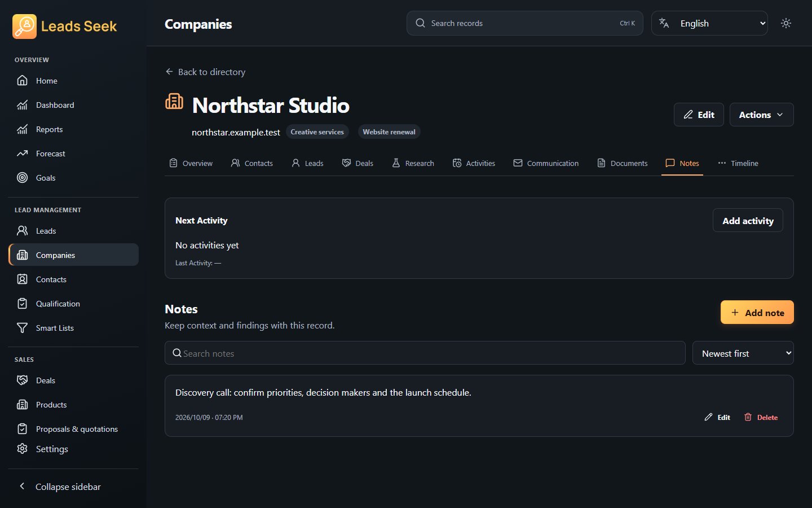Collapse the sidebar
The height and width of the screenshot is (508, 812).
[x=73, y=487]
